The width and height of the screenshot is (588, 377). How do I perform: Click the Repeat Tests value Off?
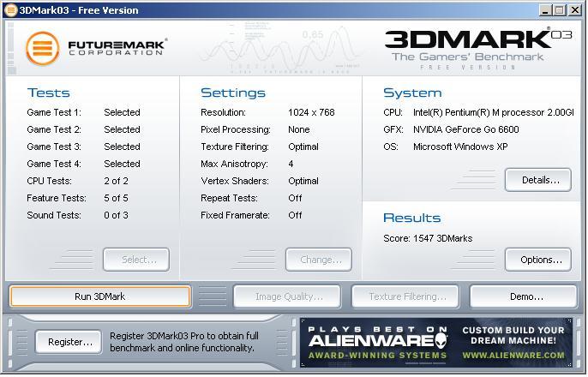295,199
